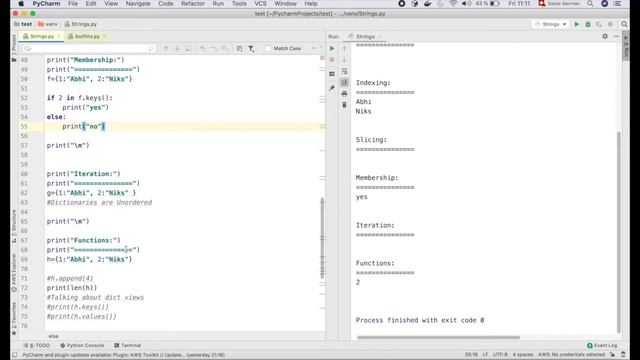Image resolution: width=640 pixels, height=360 pixels.
Task: Open search history magnifier dropdown
Action: [x=27, y=49]
